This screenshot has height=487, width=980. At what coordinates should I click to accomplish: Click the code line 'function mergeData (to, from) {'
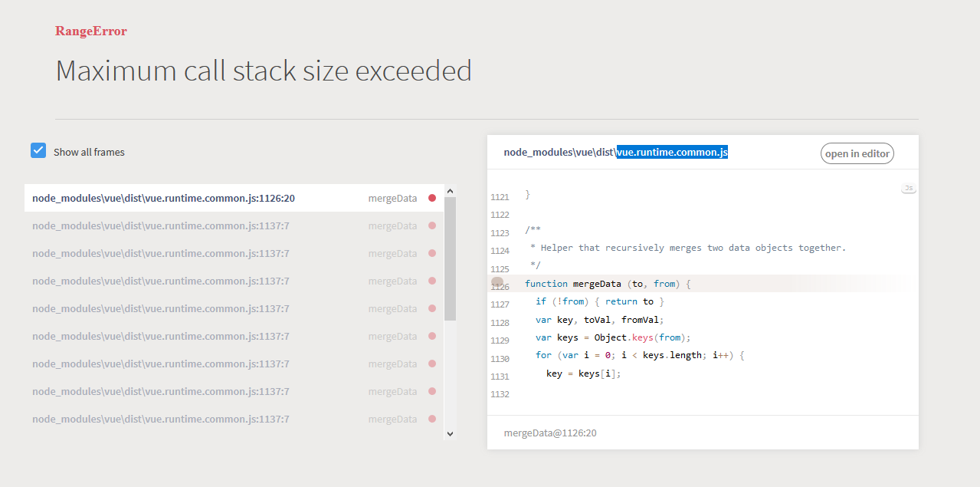click(608, 284)
